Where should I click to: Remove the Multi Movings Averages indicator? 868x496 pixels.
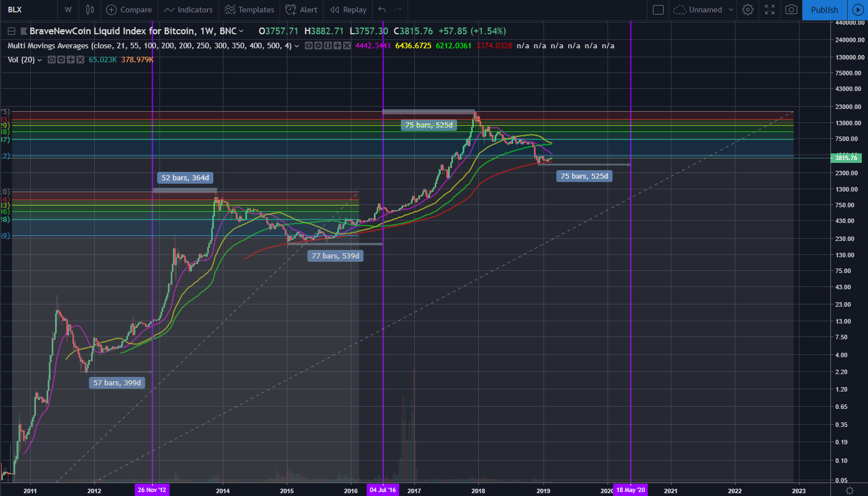[x=346, y=45]
